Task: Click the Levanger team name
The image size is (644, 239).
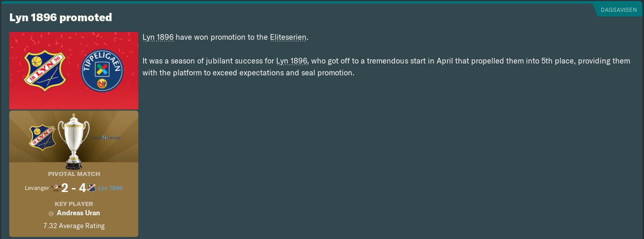Action: pyautogui.click(x=37, y=188)
